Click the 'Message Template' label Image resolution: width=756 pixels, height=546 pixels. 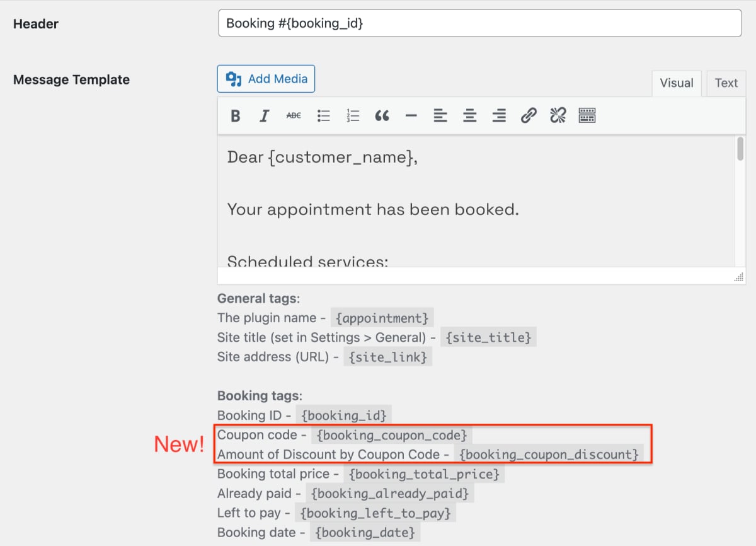click(72, 79)
